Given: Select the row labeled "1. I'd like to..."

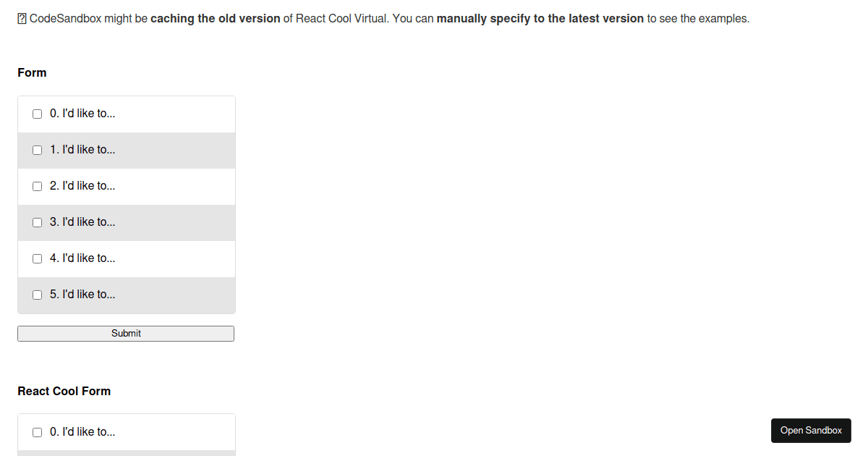Looking at the screenshot, I should click(126, 150).
